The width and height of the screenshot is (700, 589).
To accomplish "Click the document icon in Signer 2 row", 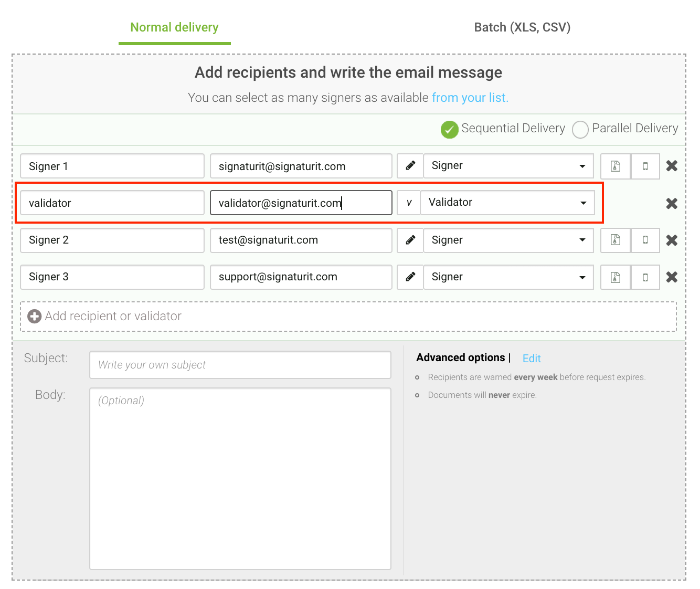I will (x=616, y=240).
